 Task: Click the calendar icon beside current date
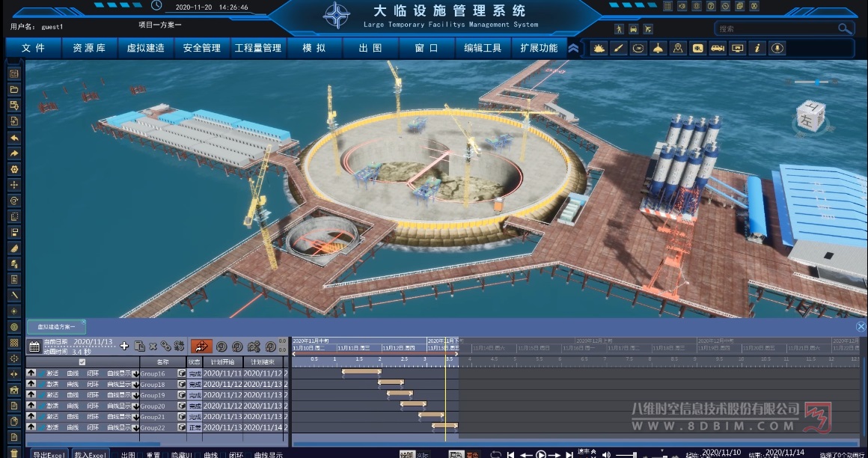[x=34, y=346]
